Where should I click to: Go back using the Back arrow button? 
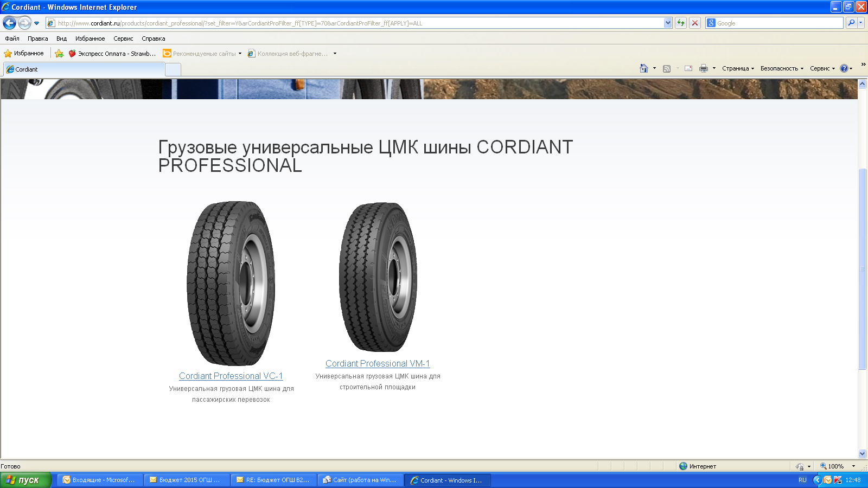tap(9, 23)
